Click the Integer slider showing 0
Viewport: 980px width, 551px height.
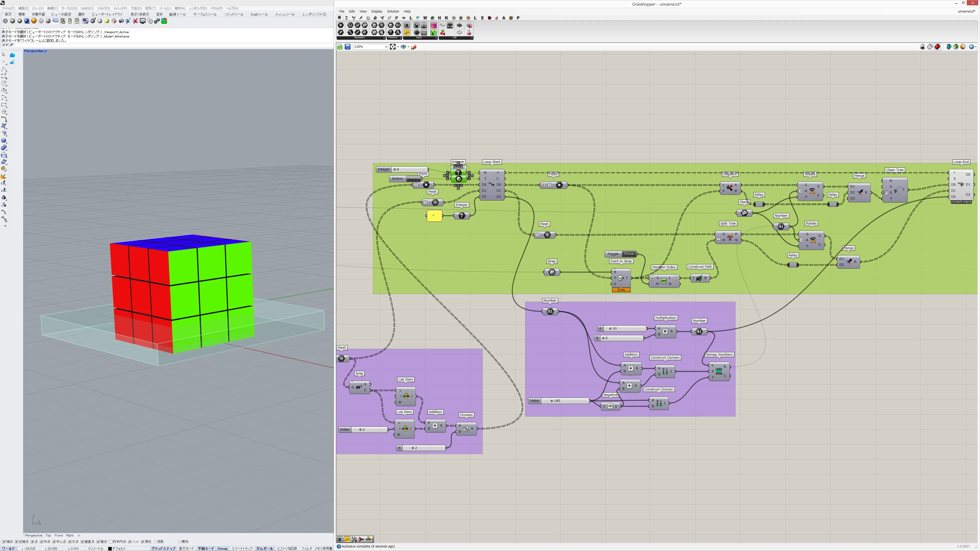pos(402,169)
